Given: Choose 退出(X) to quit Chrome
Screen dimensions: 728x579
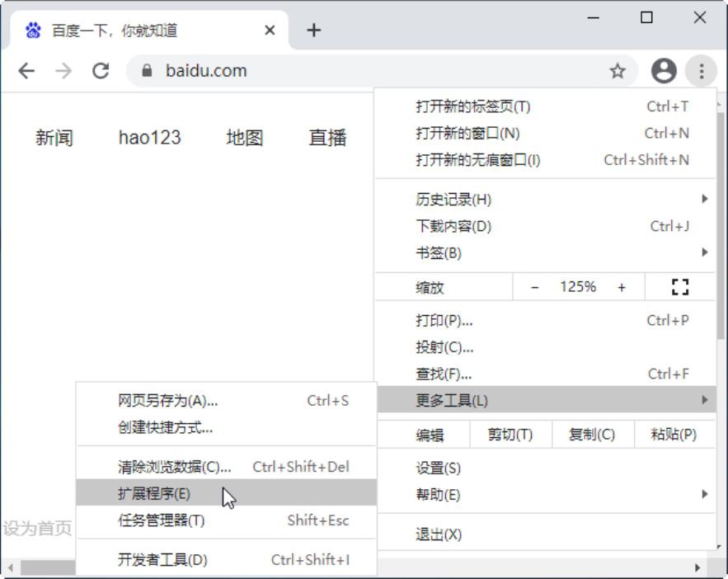Looking at the screenshot, I should 545,534.
